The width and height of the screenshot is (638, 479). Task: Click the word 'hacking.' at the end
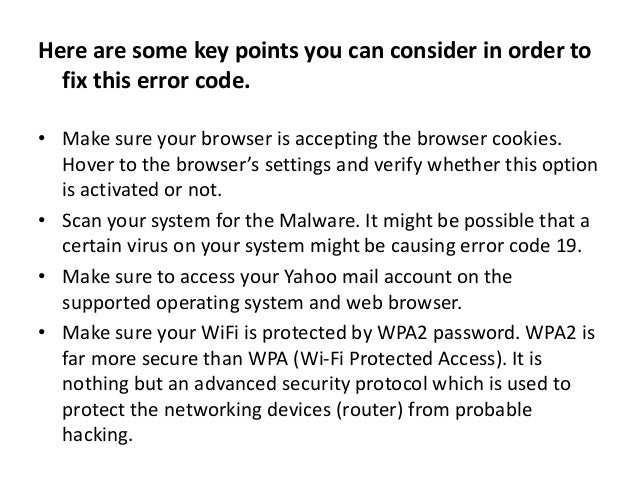point(98,435)
